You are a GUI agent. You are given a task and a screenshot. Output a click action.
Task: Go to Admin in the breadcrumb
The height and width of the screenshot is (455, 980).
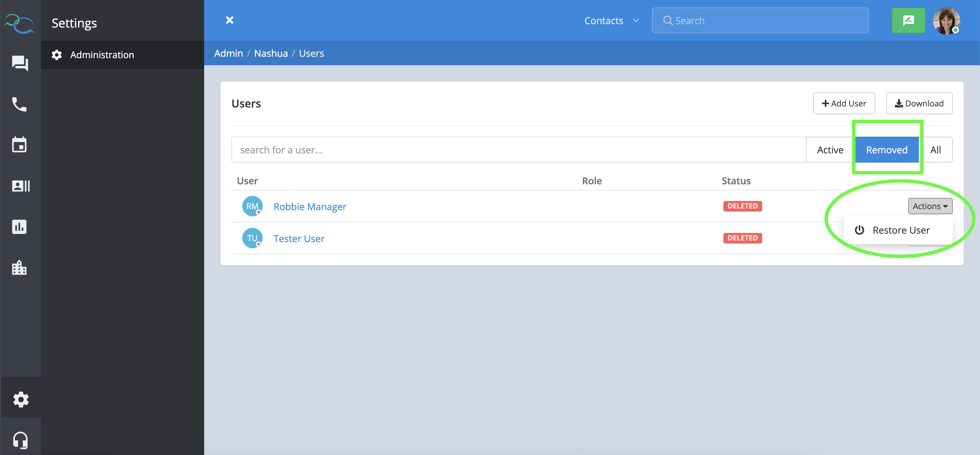click(x=228, y=53)
